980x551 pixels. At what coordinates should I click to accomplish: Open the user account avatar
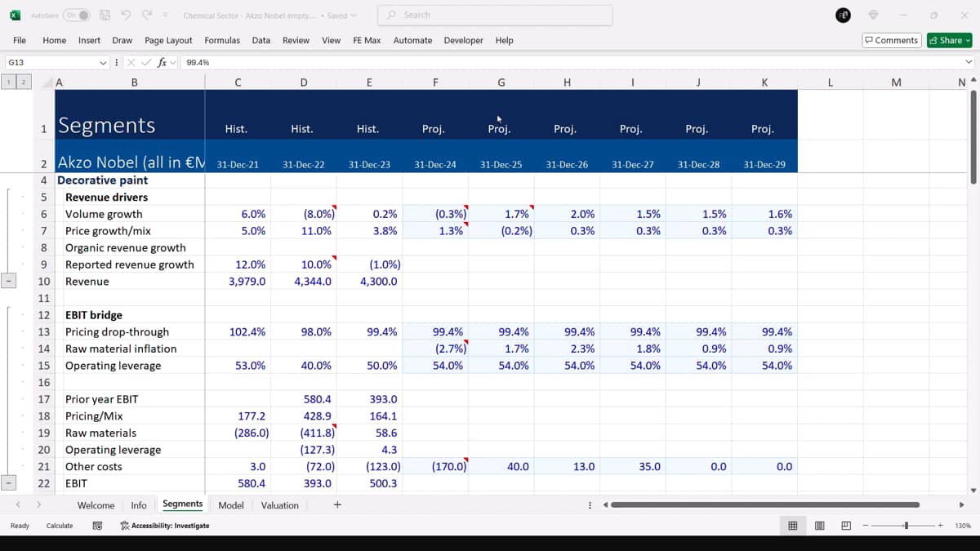[x=843, y=16]
